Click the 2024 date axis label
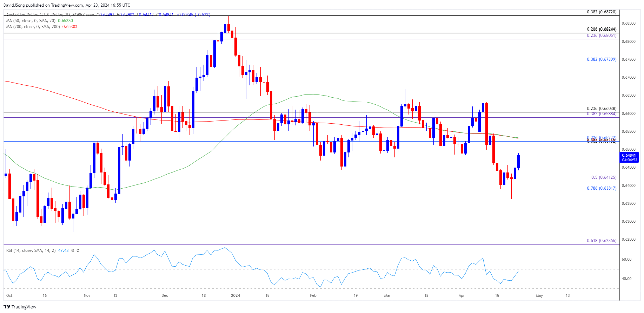Screen dimensions: 644x313 [235, 295]
